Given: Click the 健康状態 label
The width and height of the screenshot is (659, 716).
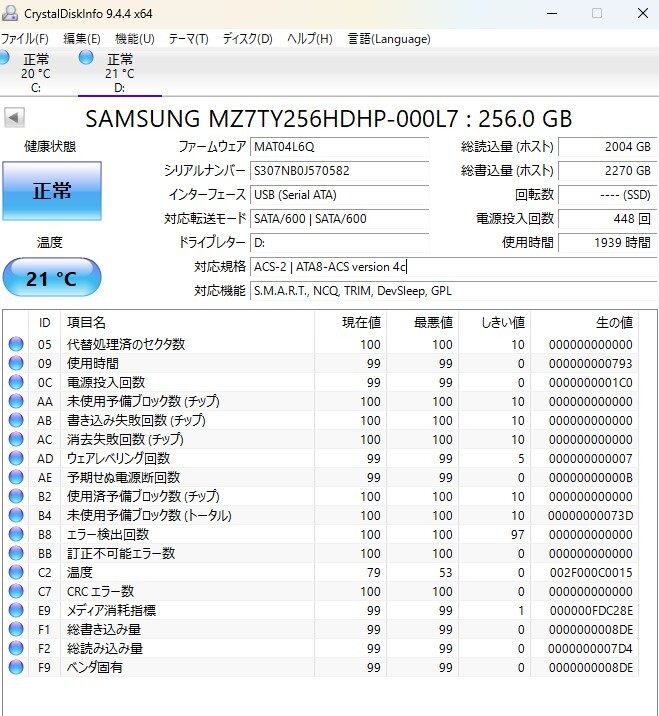Looking at the screenshot, I should pos(50,147).
